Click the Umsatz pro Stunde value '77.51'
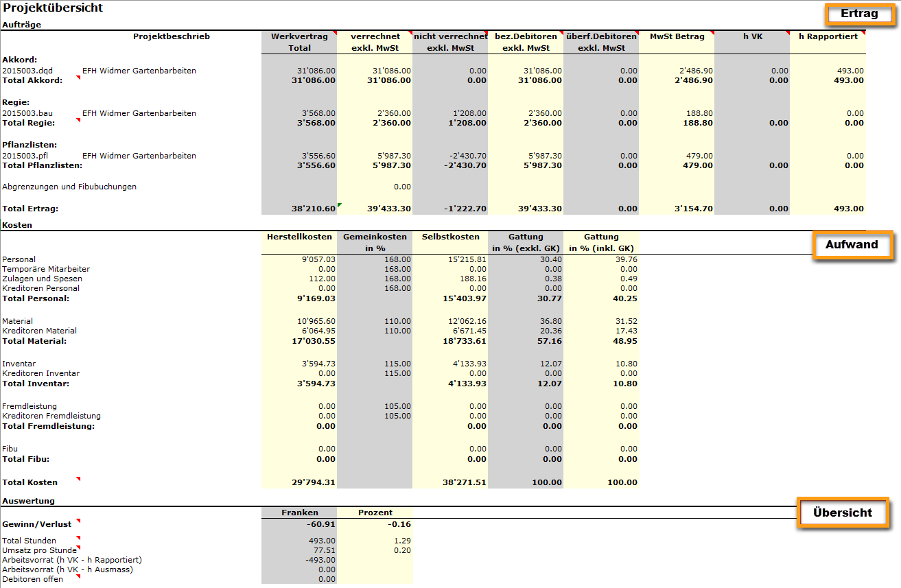Viewport: 901px width, 588px height. click(x=325, y=550)
